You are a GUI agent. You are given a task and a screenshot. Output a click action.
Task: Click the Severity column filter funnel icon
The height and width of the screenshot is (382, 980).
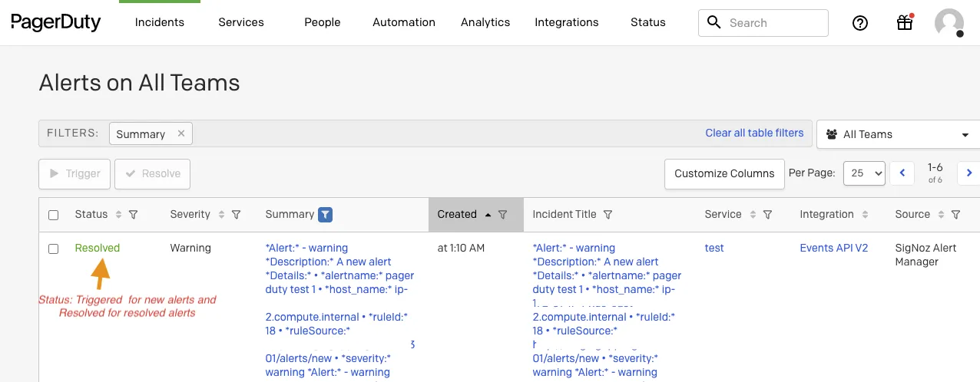click(236, 215)
